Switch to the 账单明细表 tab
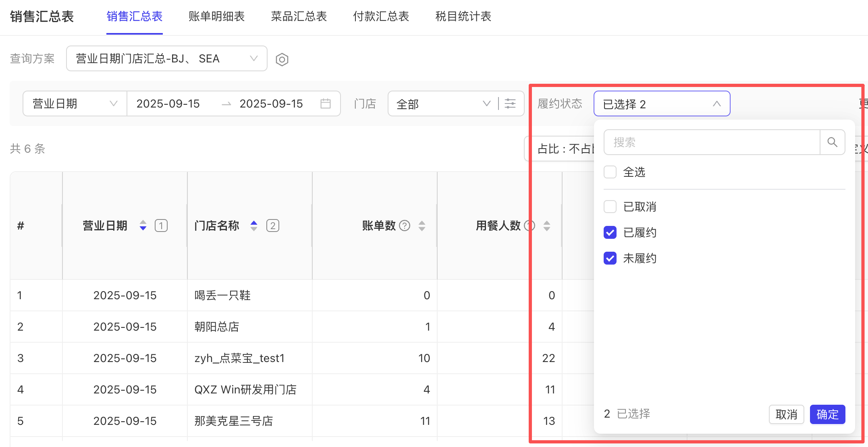The height and width of the screenshot is (447, 868). [x=216, y=17]
